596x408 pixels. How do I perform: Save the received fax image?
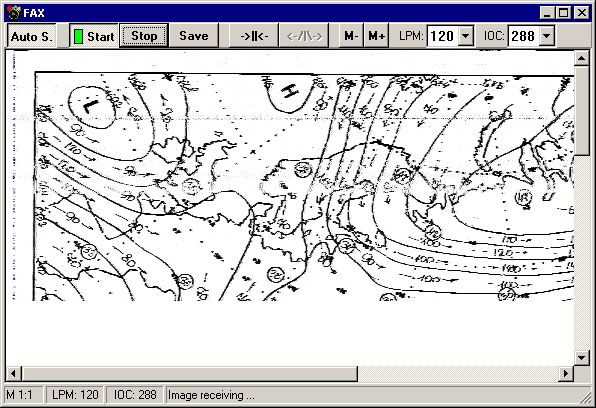coord(194,36)
